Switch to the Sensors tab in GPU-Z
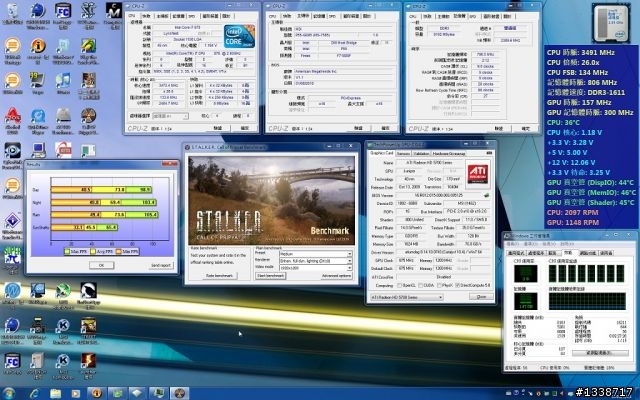Viewport: 640px width, 400px height. pyautogui.click(x=403, y=153)
